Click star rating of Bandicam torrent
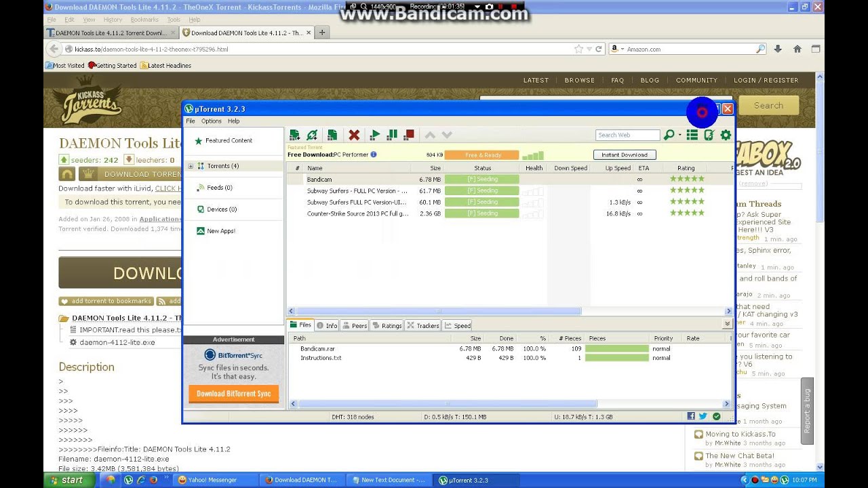Image resolution: width=868 pixels, height=488 pixels. tap(687, 179)
